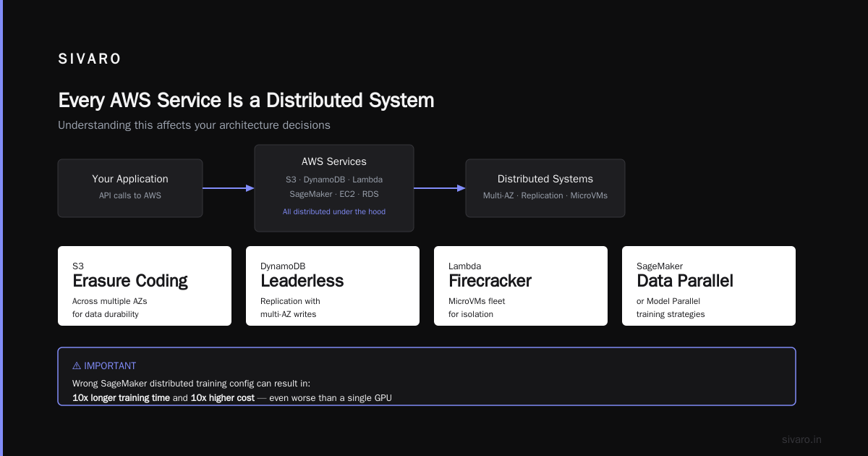The image size is (868, 456).
Task: Select the heading 'Every AWS Service Is a Distributed System'
Action: pos(246,100)
